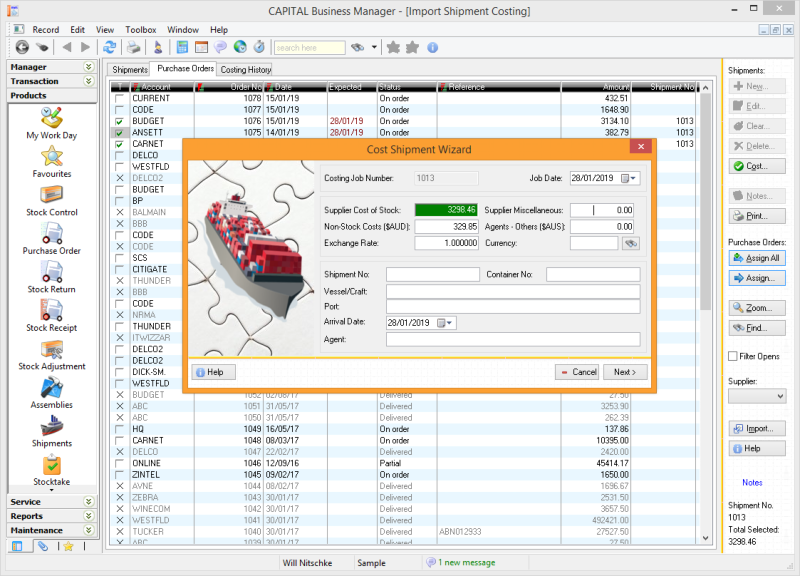Click the wizard Help button
800x576 pixels.
point(214,372)
